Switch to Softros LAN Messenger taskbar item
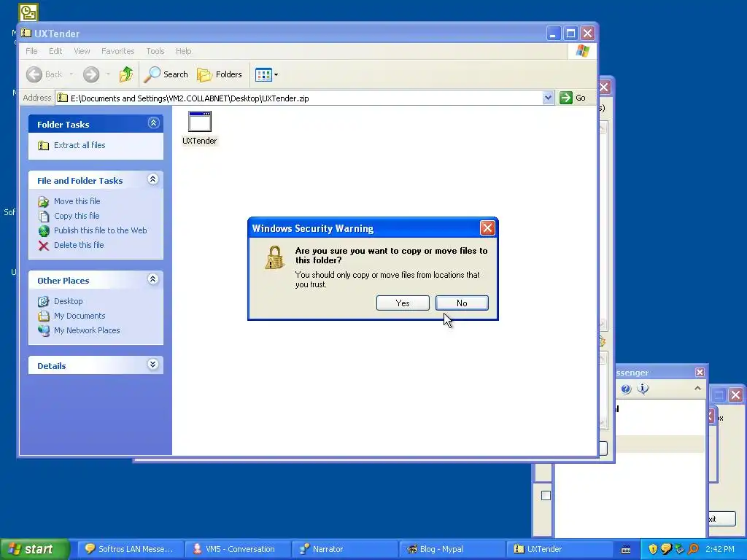747x560 pixels. coord(130,549)
